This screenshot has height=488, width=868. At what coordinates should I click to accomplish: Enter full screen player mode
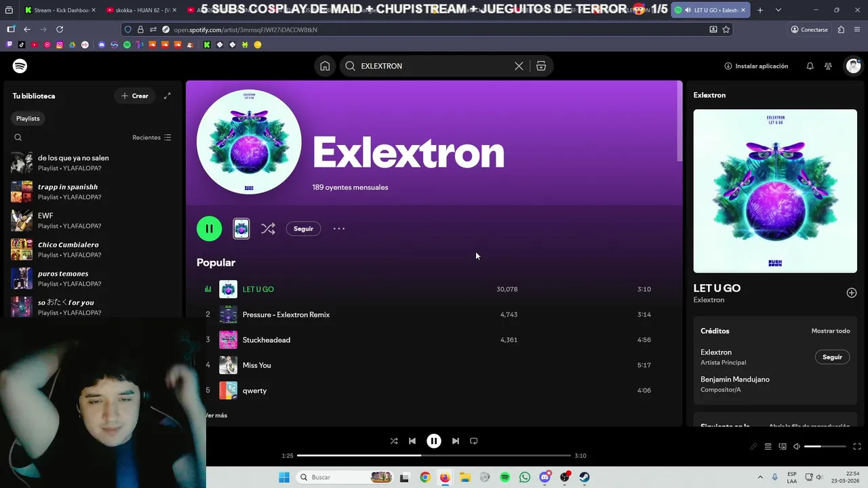pos(857,447)
